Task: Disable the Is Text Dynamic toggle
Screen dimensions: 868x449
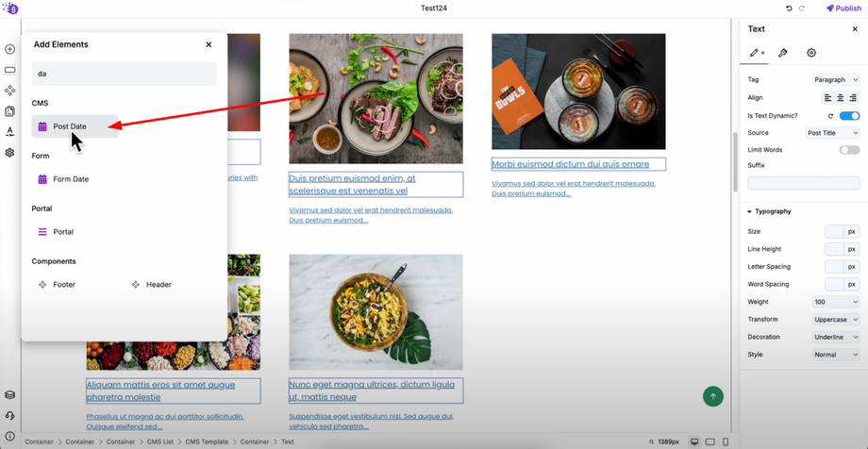Action: (849, 116)
